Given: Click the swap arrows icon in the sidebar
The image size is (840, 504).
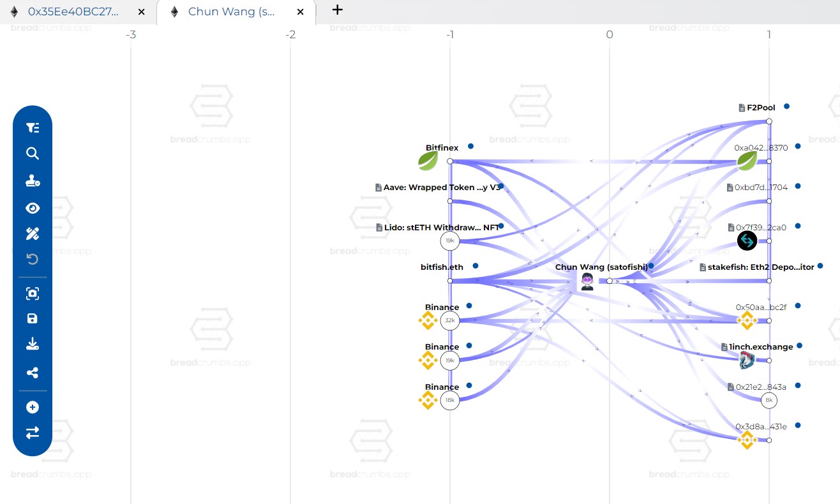Looking at the screenshot, I should (x=33, y=433).
